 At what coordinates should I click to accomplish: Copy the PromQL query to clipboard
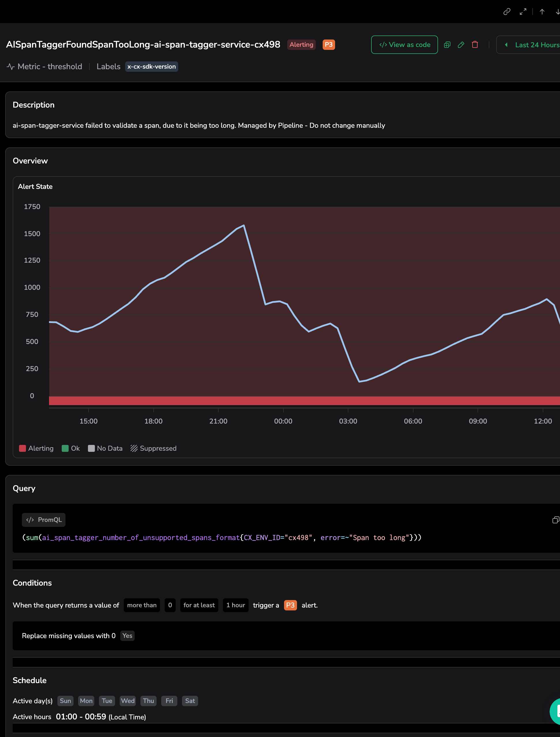(555, 520)
